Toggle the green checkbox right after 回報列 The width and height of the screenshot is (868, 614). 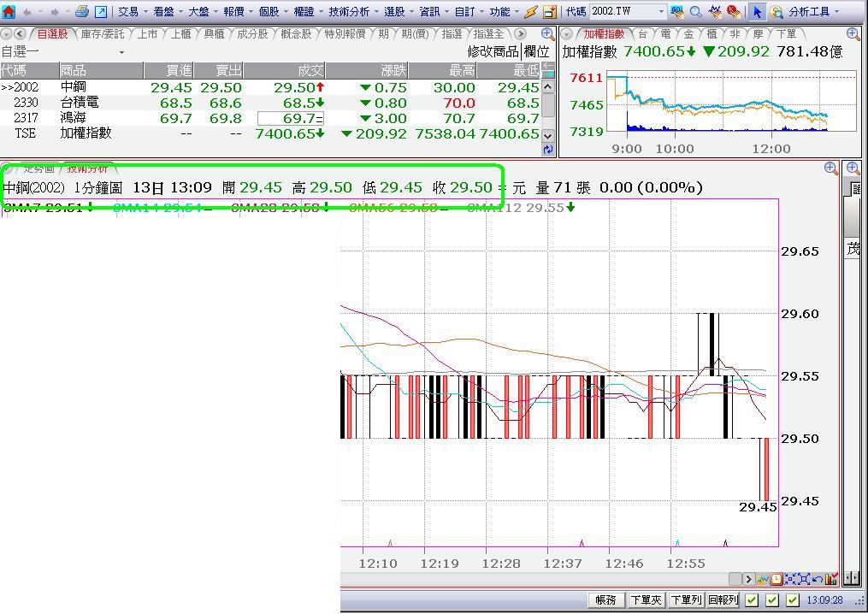tap(751, 600)
